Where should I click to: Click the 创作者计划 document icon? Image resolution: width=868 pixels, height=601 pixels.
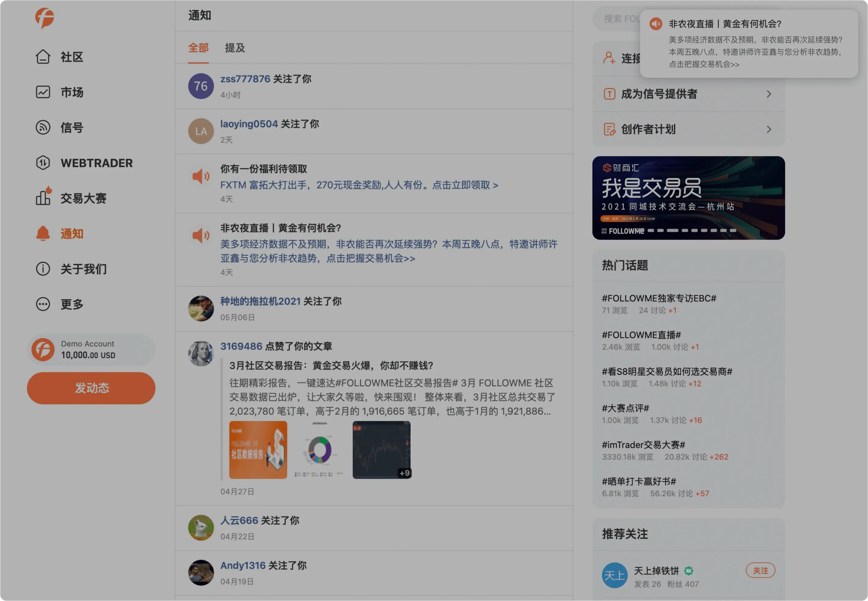tap(609, 129)
